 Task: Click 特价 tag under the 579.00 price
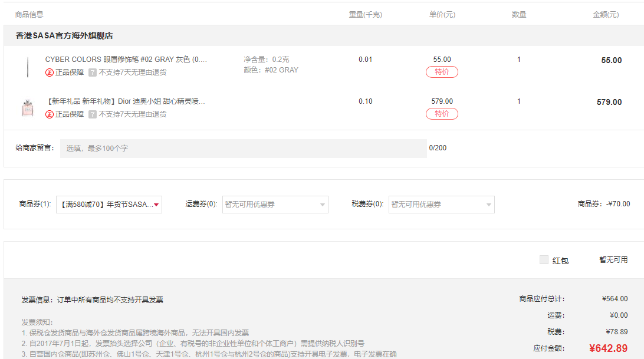(x=442, y=114)
